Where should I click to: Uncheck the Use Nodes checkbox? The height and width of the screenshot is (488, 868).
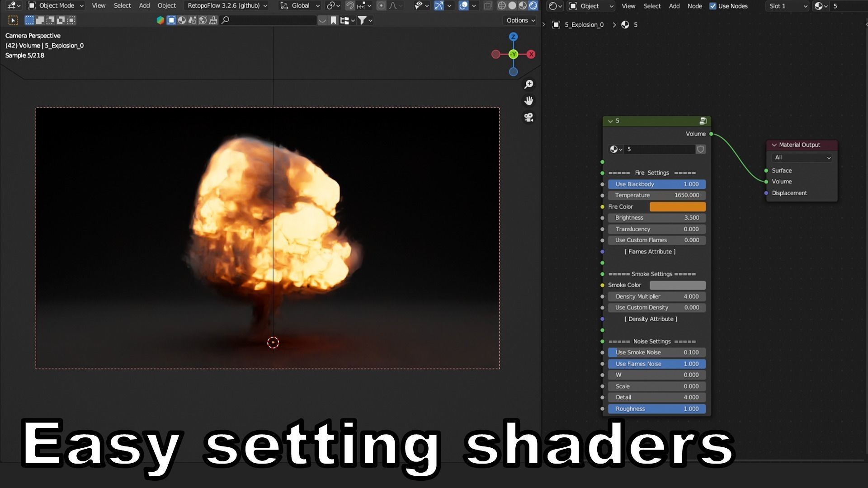coord(713,6)
